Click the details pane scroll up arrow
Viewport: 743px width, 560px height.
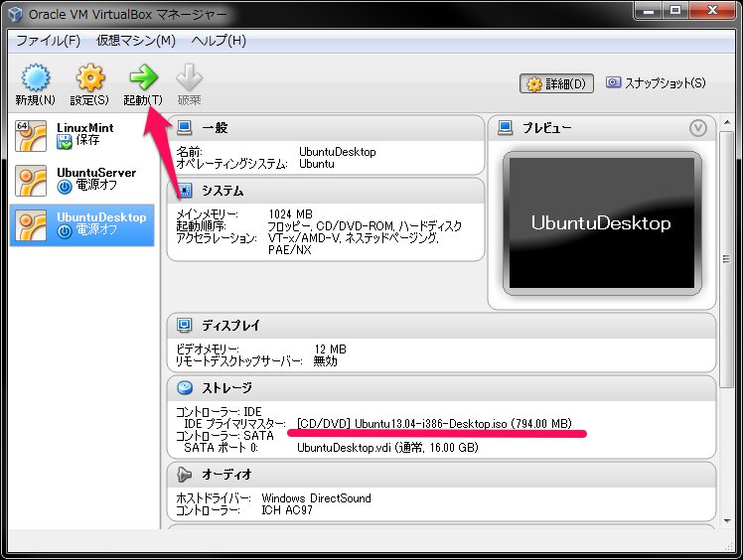click(727, 123)
